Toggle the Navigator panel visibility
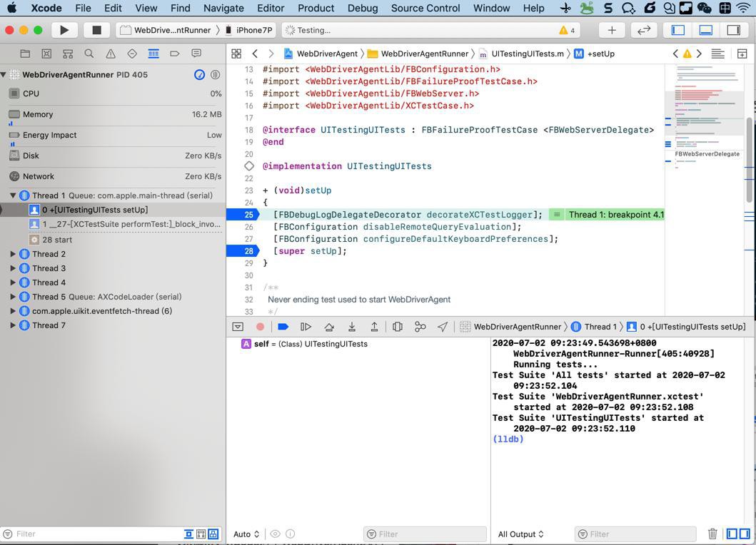Image resolution: width=756 pixels, height=545 pixels. pos(678,30)
